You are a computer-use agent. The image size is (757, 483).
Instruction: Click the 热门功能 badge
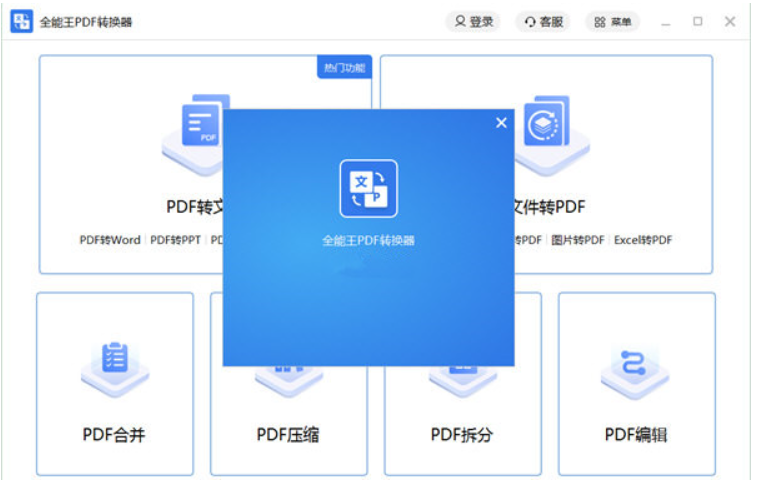(343, 68)
